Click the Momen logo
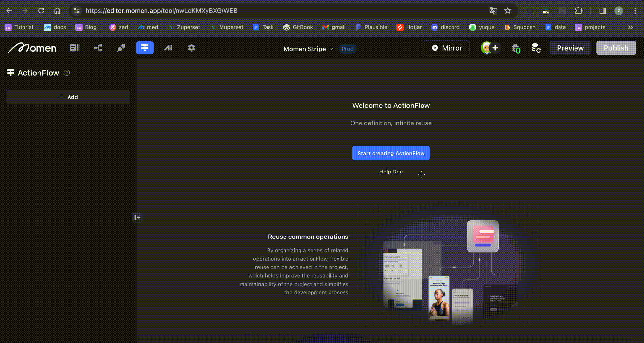The image size is (644, 343). pos(32,48)
